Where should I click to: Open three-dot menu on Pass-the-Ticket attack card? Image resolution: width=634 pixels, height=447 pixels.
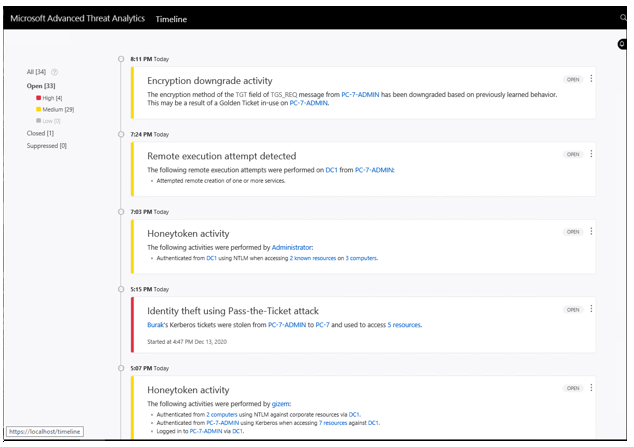click(591, 310)
